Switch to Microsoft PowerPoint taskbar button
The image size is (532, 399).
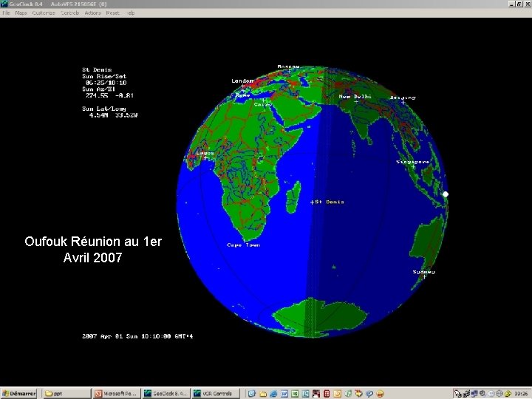(116, 394)
